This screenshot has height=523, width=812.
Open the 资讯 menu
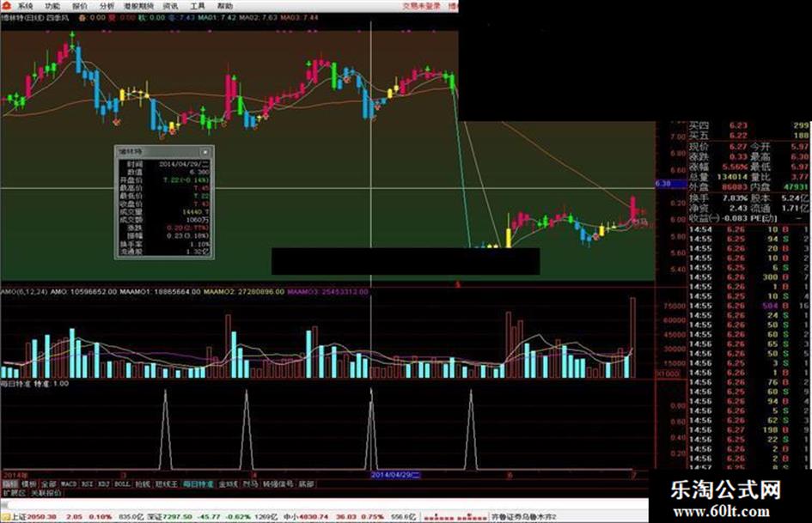pos(170,6)
